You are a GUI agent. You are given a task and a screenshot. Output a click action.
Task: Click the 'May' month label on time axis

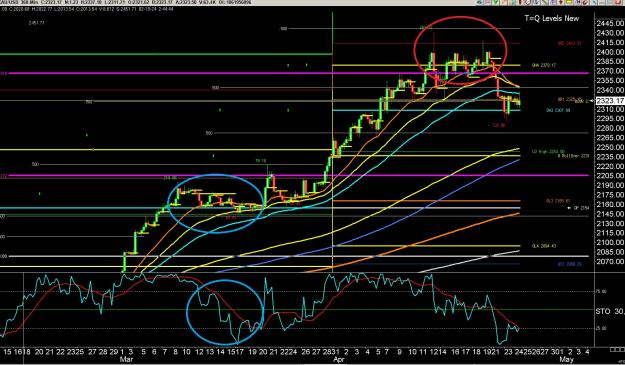pos(566,359)
